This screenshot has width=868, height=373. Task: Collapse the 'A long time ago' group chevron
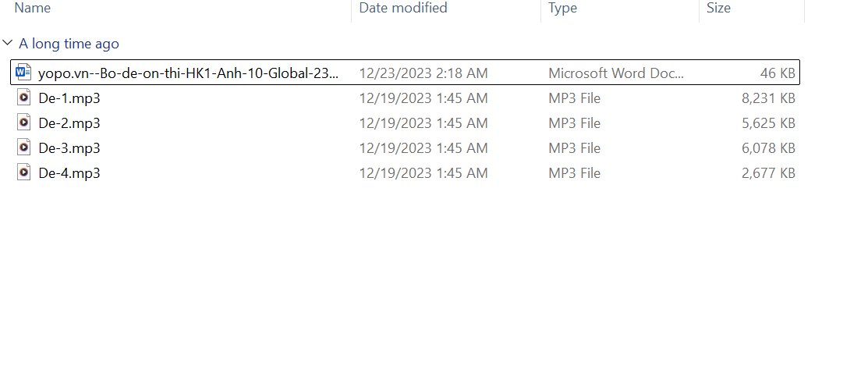coord(8,44)
